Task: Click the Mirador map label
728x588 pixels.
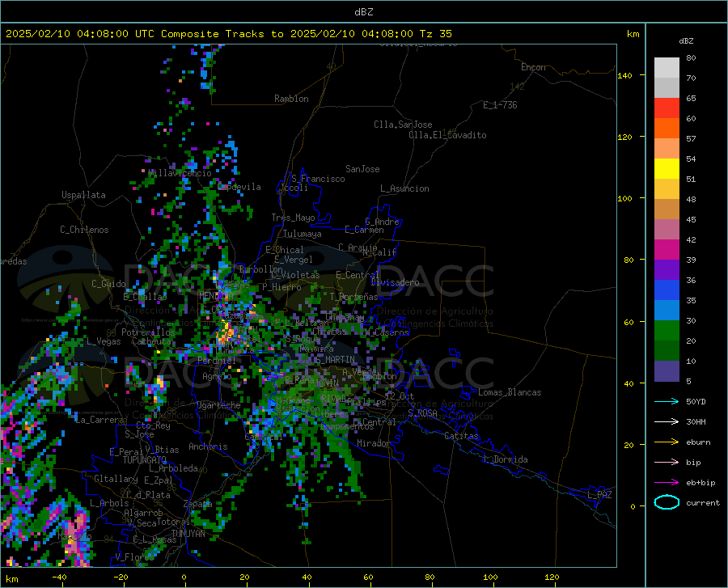Action: 373,443
